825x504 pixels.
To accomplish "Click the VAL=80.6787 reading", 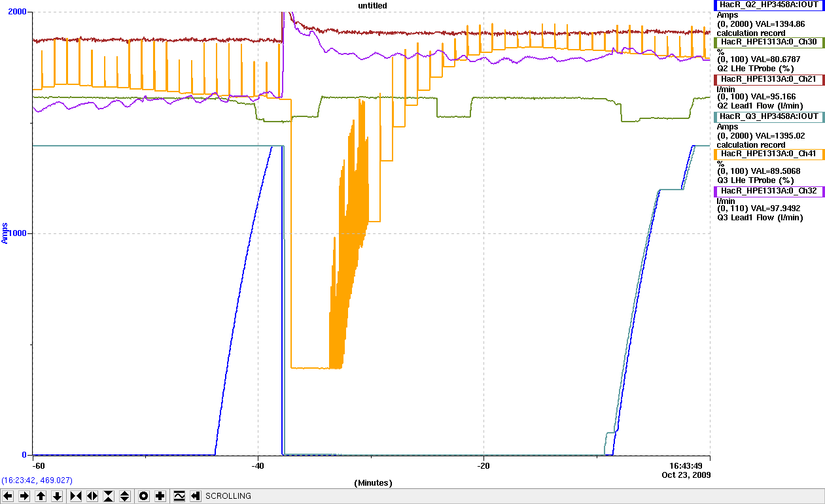I will pos(775,59).
